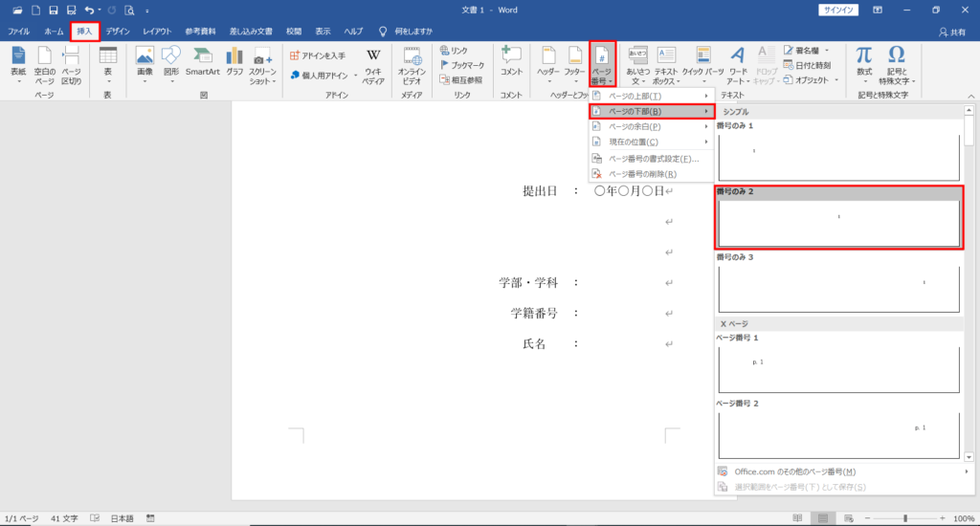Open the Header (ヘッダー) menu
The image size is (980, 526).
click(548, 65)
